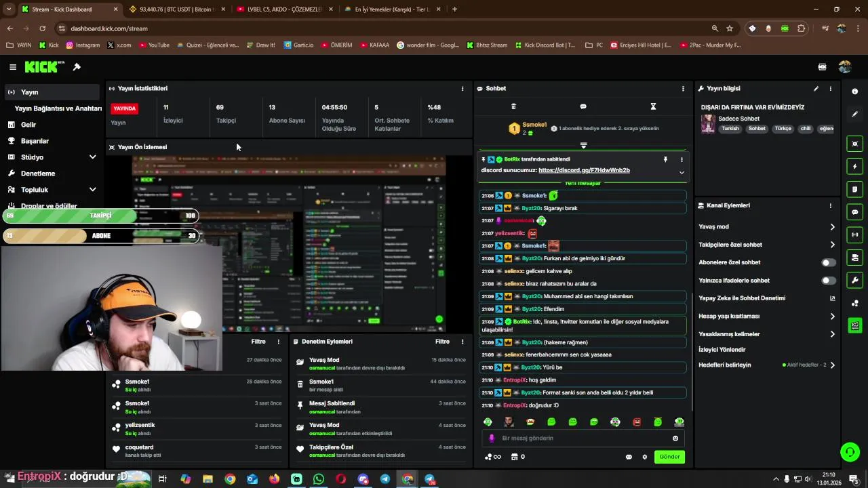Open Sohbet panel three-dot options
This screenshot has height=488, width=868.
[x=683, y=89]
